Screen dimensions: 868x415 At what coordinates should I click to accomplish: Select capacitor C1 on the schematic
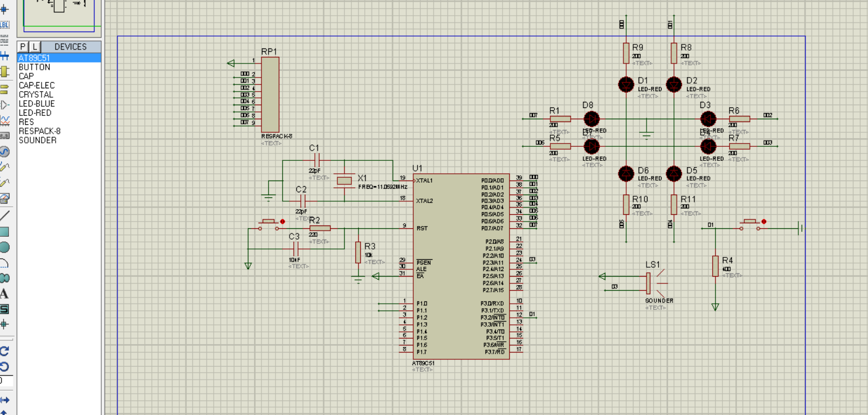[317, 160]
